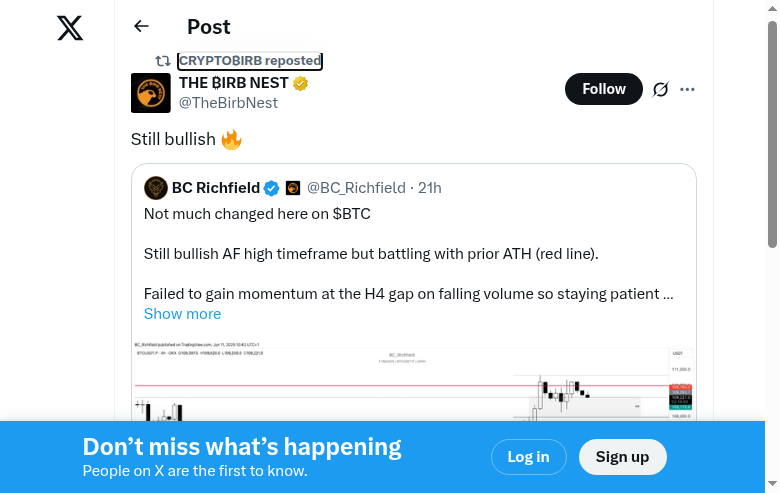
Task: Click the Grok explain post icon
Action: point(660,89)
